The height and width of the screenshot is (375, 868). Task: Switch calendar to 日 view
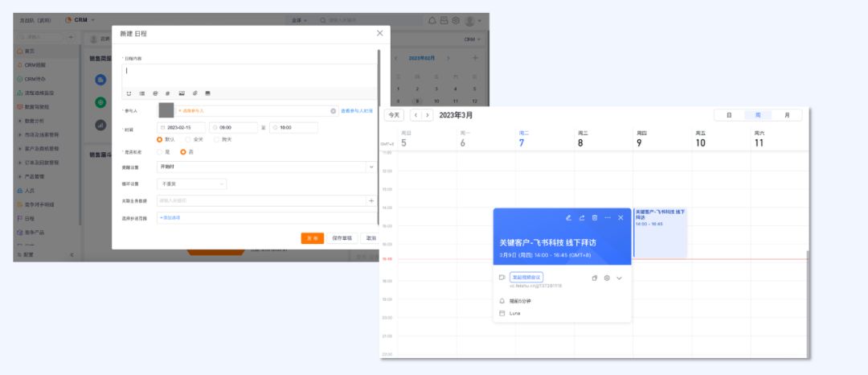[x=728, y=115]
